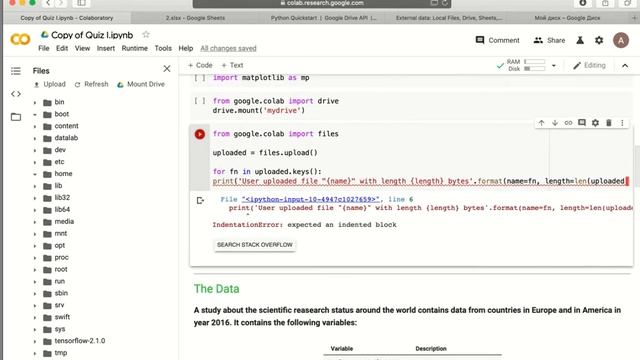The height and width of the screenshot is (360, 640).
Task: Click the RAM usage bar
Action: [x=534, y=62]
